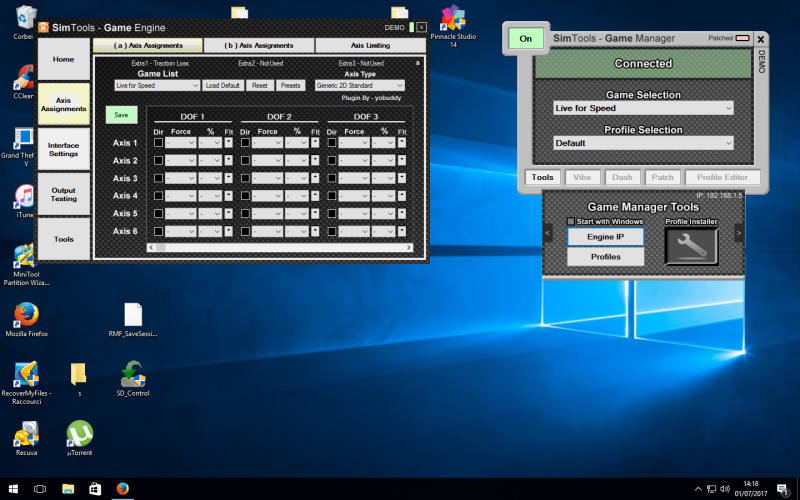Enable Start with Windows checkbox
The width and height of the screenshot is (800, 500).
click(x=571, y=221)
